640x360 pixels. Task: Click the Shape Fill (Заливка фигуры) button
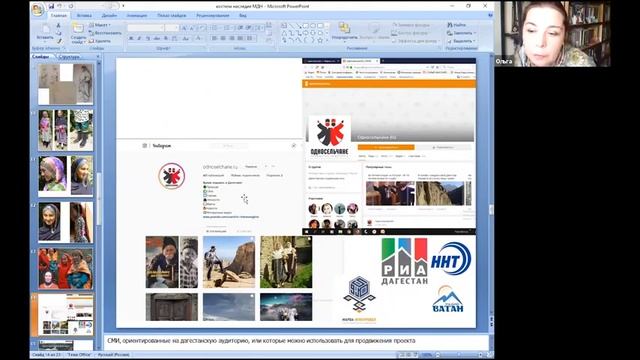coord(411,25)
